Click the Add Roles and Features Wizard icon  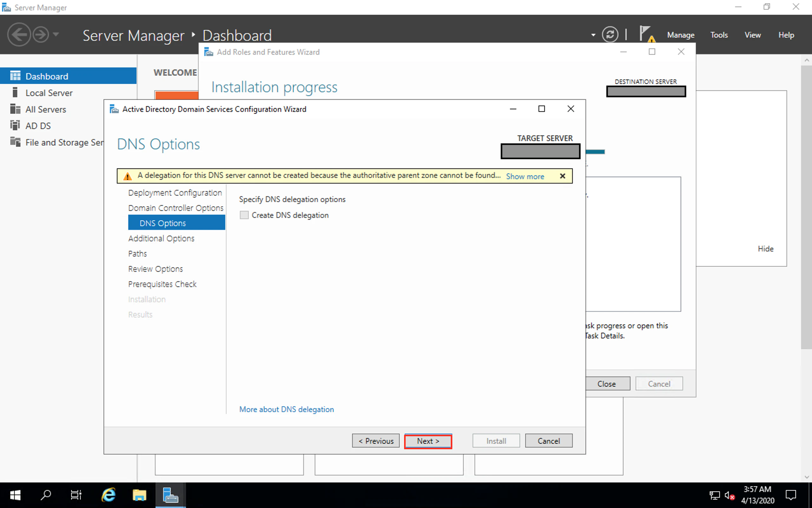(x=209, y=52)
